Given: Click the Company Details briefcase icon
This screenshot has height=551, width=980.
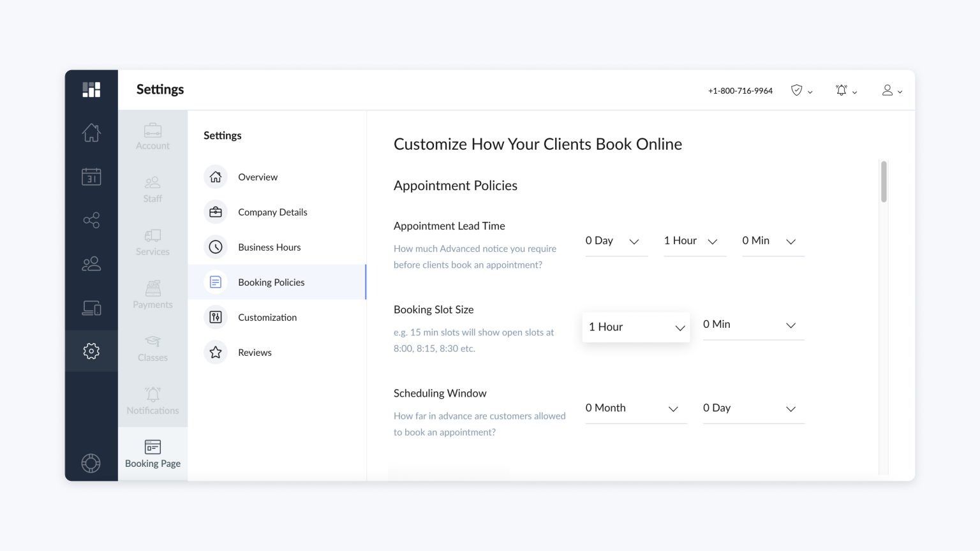Looking at the screenshot, I should coord(216,212).
